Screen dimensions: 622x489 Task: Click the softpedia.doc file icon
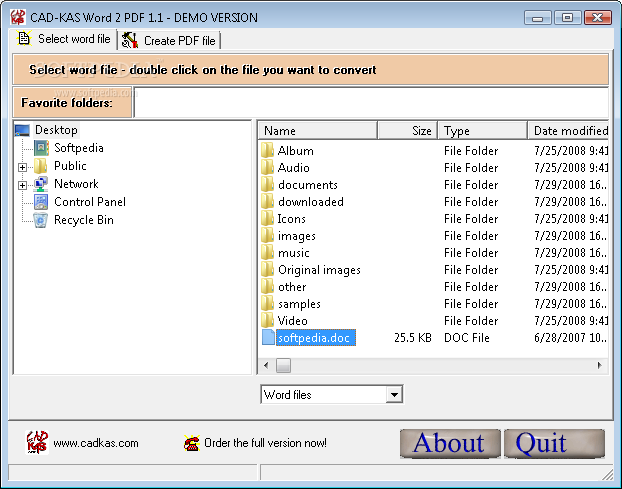coord(268,337)
